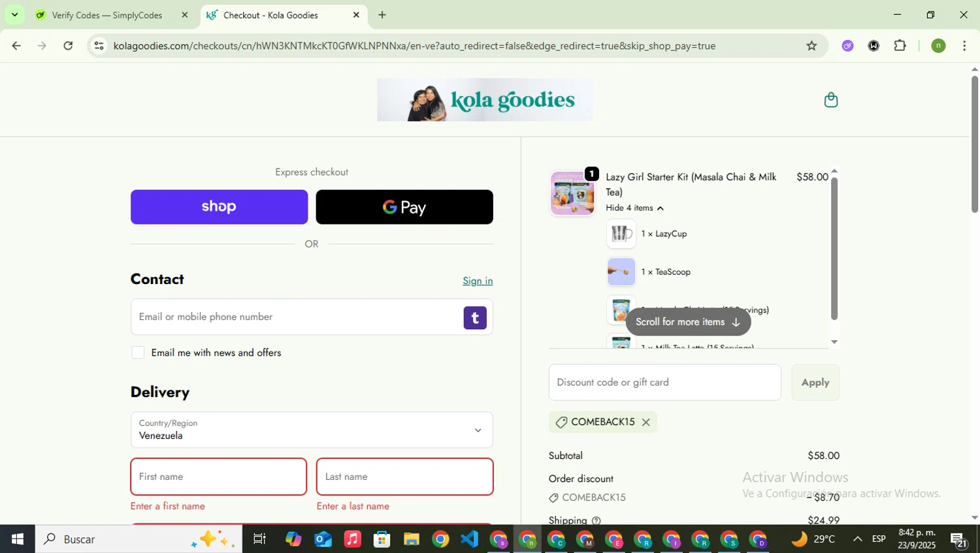Viewport: 980px width, 553px height.
Task: Click the Lazy Girl Starter Kit thumbnail
Action: tap(572, 193)
